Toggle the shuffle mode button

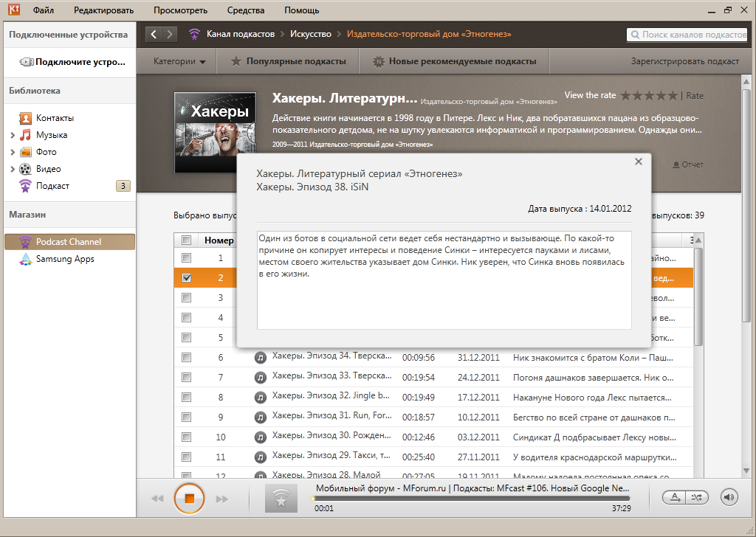click(697, 497)
